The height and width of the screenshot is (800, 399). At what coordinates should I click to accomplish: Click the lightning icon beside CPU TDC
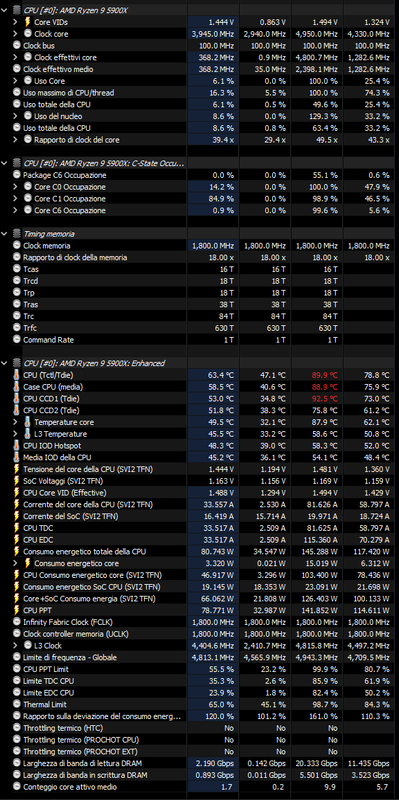[17, 528]
